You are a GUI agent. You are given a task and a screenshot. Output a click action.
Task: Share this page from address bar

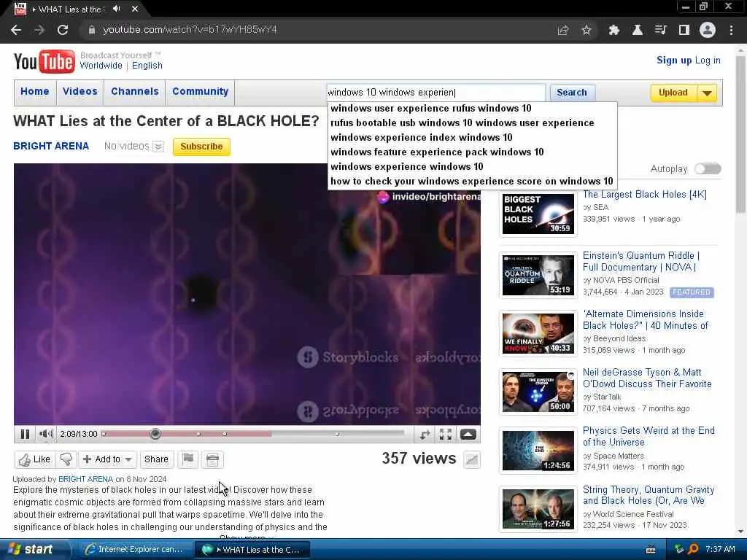tap(563, 30)
